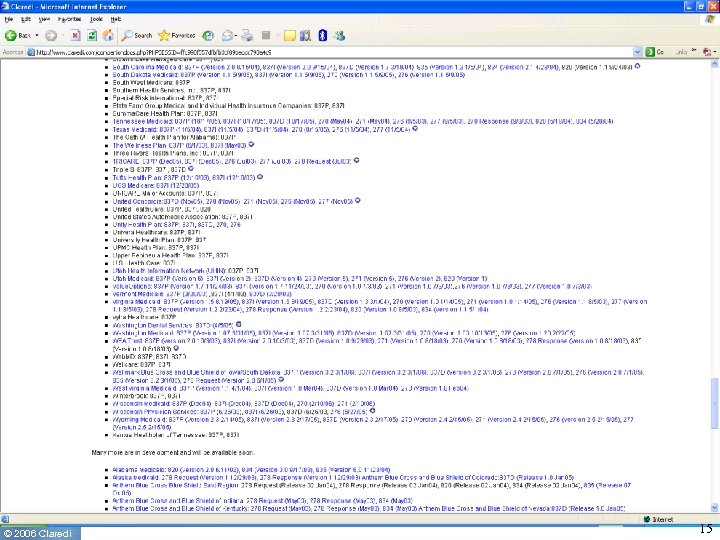This screenshot has height=540, width=720.
Task: Refresh the page with the Refresh icon
Action: pyautogui.click(x=92, y=35)
